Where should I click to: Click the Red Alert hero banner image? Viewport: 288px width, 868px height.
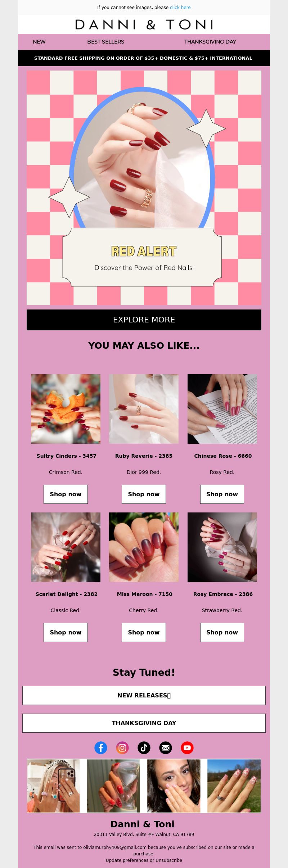tap(144, 188)
